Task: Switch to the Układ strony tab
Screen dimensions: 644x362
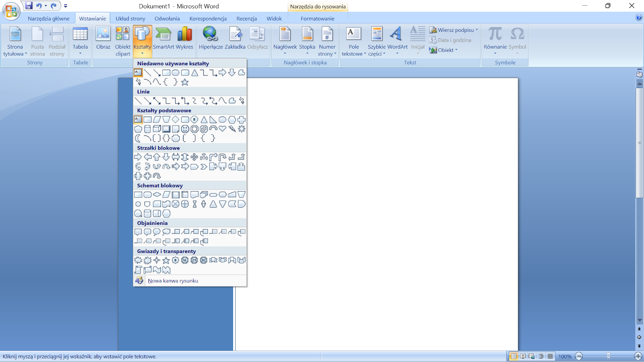Action: (130, 19)
